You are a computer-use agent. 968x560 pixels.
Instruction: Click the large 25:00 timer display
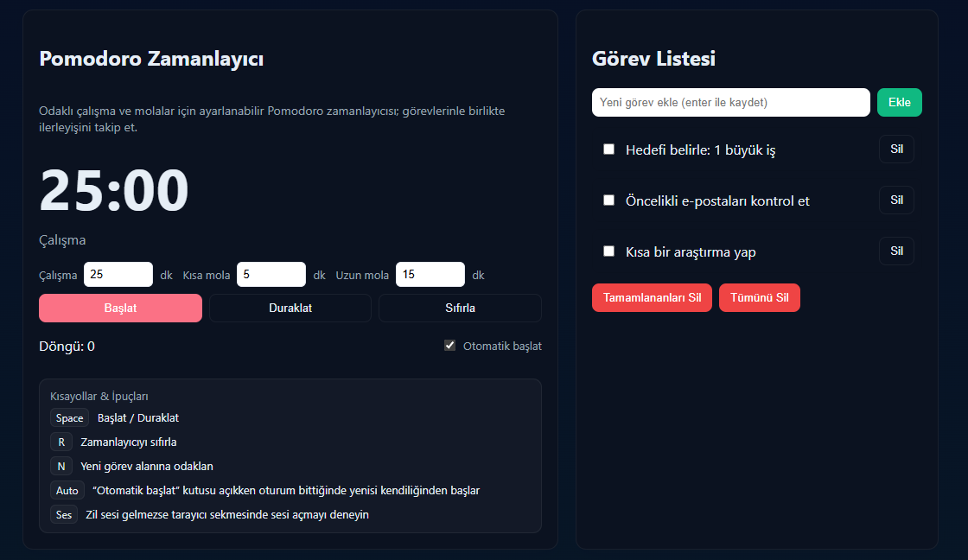click(113, 191)
